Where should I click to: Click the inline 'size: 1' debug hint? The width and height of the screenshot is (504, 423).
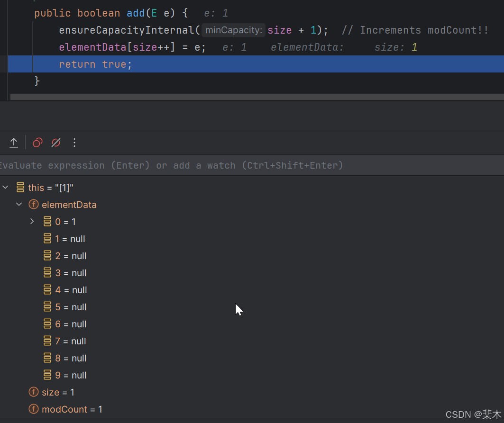click(396, 47)
